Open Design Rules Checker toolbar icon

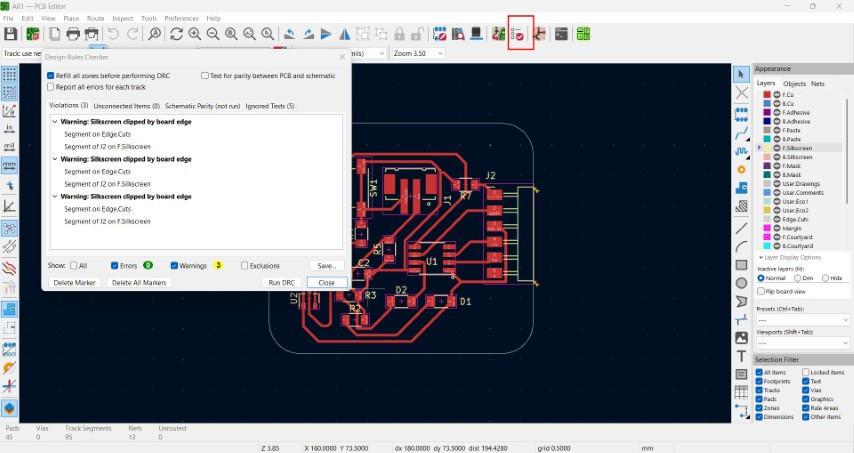tap(518, 34)
